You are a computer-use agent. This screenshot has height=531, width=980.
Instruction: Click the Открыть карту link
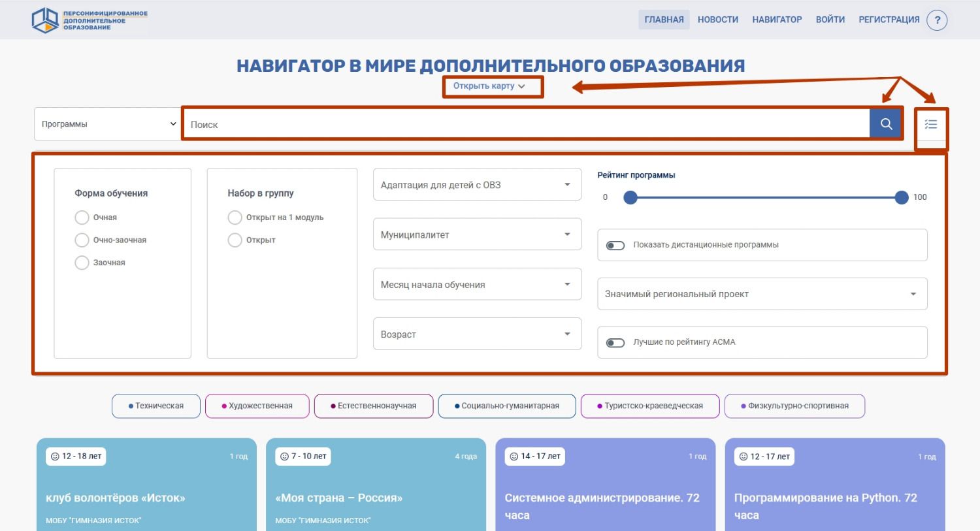pyautogui.click(x=489, y=86)
